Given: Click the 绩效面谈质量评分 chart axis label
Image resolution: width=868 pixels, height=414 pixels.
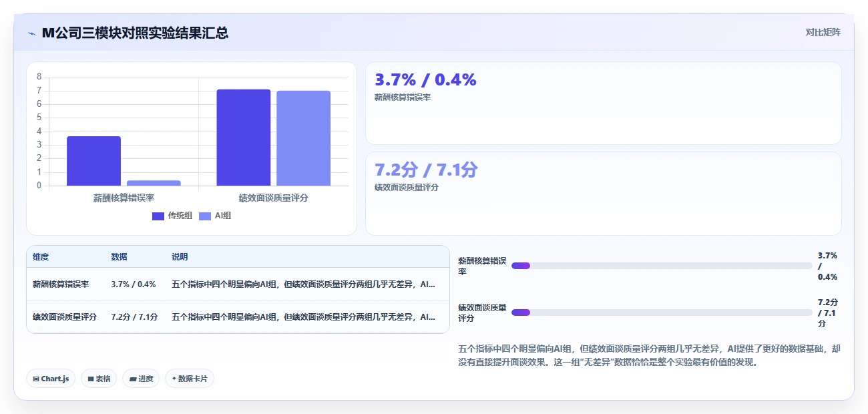Looking at the screenshot, I should click(x=273, y=198).
